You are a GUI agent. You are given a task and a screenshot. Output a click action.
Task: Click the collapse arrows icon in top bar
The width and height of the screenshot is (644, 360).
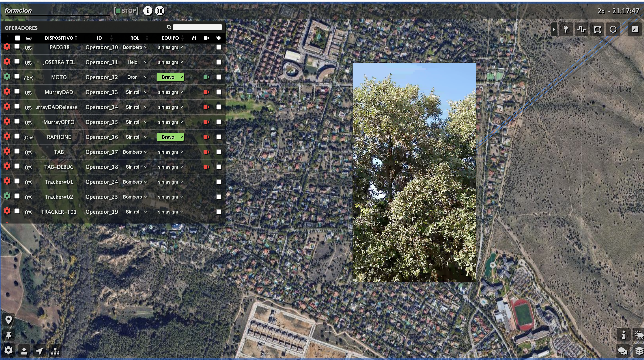(x=160, y=11)
